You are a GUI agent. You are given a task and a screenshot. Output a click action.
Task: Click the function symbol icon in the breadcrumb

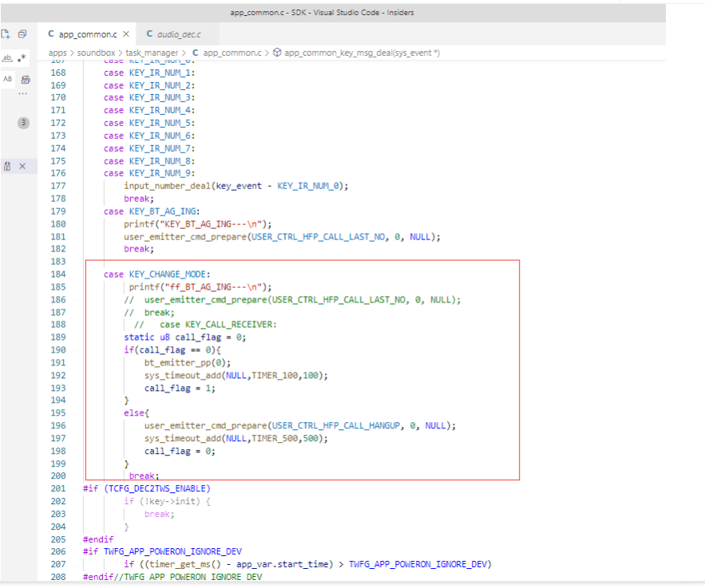pyautogui.click(x=277, y=53)
